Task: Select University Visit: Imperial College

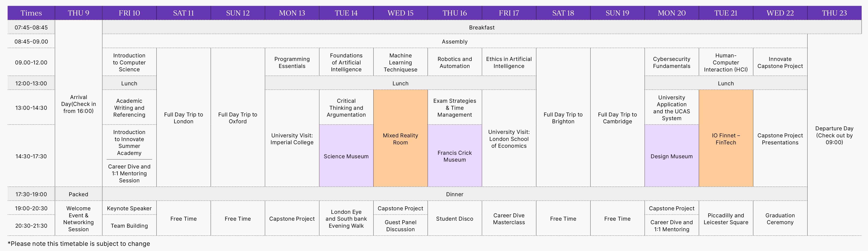Action: point(292,139)
